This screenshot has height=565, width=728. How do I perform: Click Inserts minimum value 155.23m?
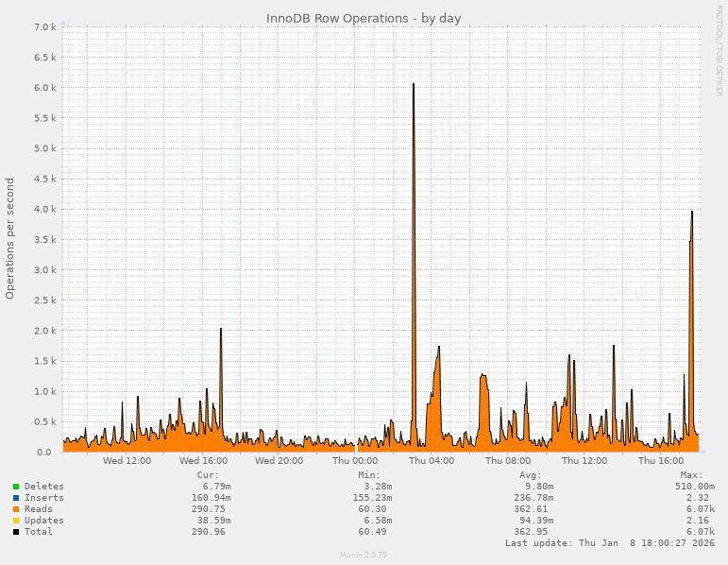click(372, 498)
